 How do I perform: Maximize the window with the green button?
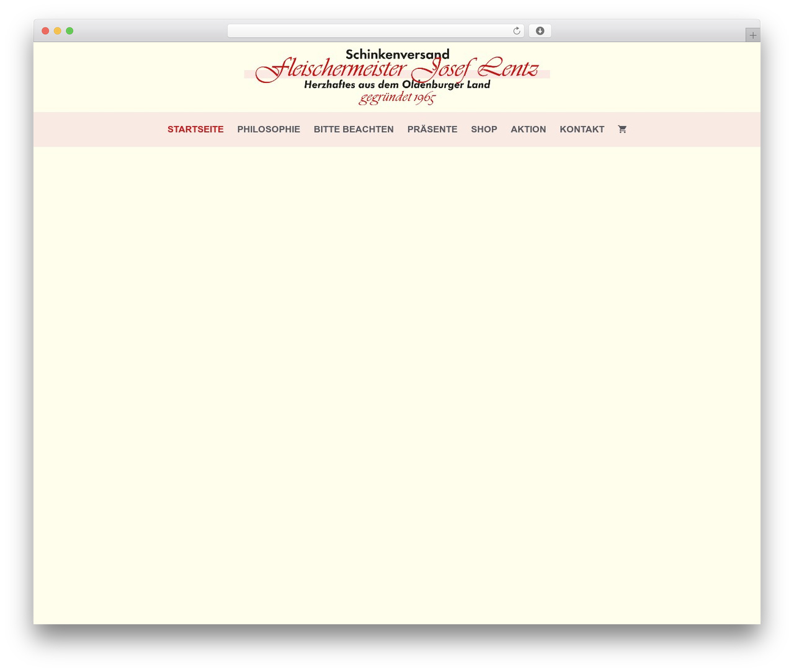[69, 31]
